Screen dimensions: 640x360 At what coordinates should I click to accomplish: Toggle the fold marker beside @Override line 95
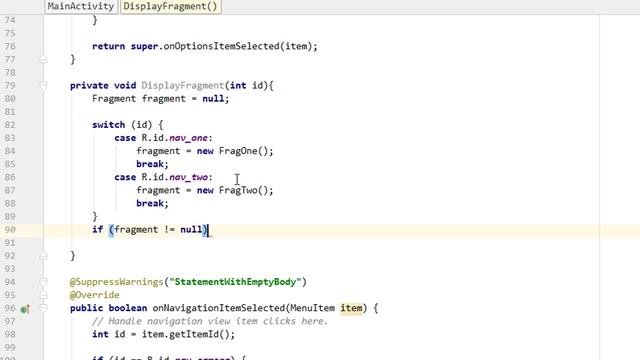click(43, 295)
